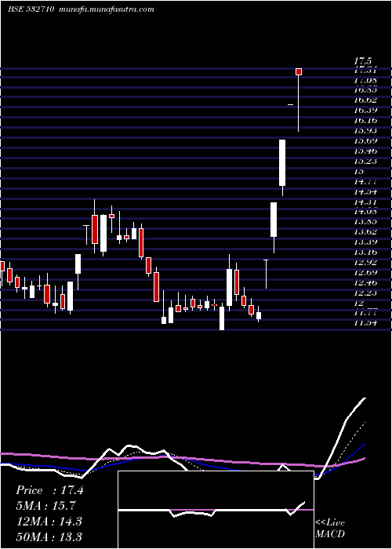
Task: Click the 50MA : 13.3 readout
Action: point(49,536)
